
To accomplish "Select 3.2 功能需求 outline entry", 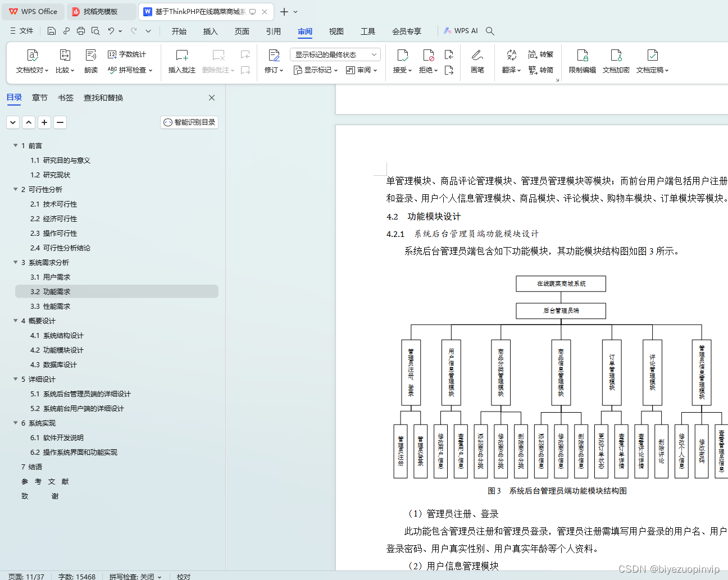I will click(117, 291).
